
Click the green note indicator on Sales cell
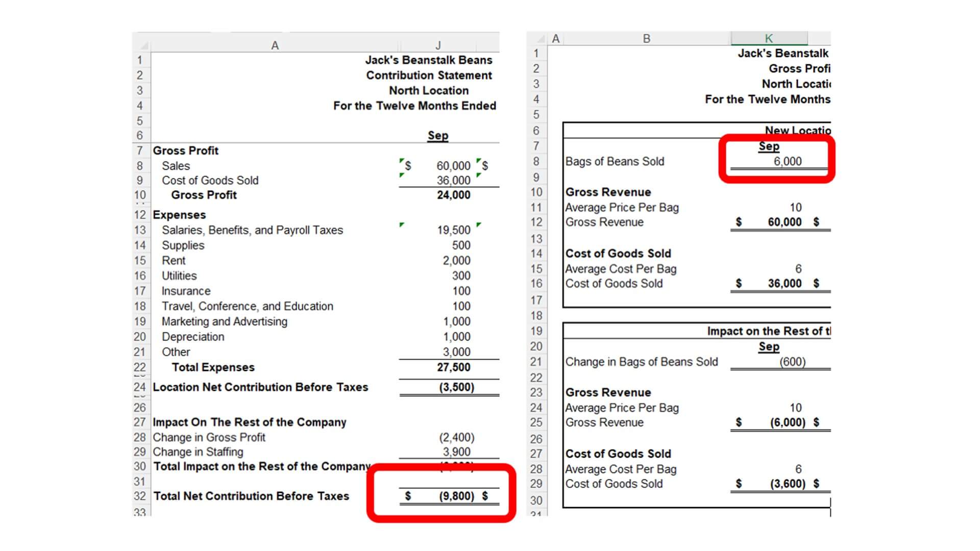[x=403, y=161]
